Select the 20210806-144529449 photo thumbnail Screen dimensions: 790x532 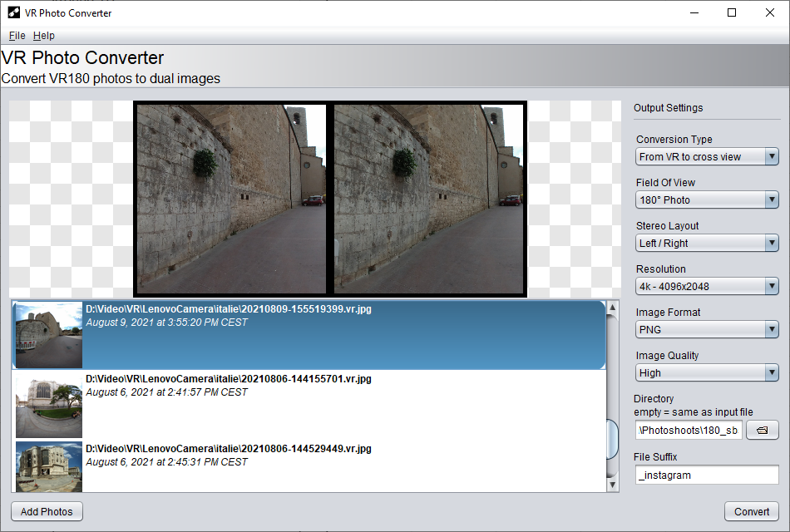click(49, 466)
